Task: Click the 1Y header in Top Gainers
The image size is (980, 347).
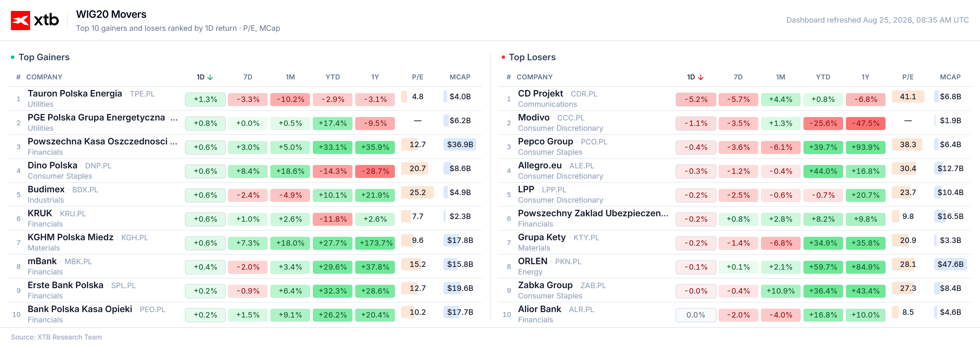Action: [x=375, y=77]
